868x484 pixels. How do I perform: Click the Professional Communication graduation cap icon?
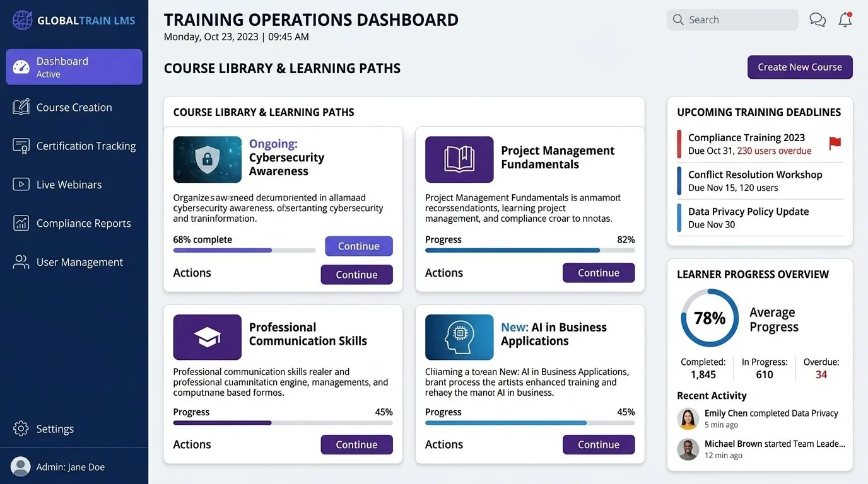[208, 337]
